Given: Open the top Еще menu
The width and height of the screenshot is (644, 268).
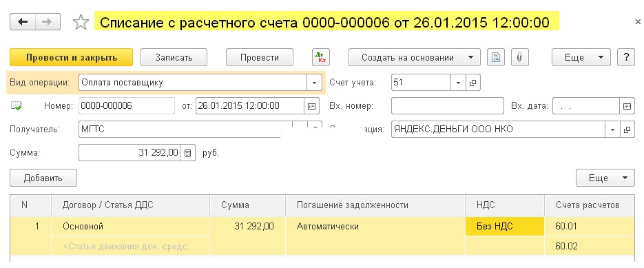Looking at the screenshot, I should pyautogui.click(x=581, y=58).
